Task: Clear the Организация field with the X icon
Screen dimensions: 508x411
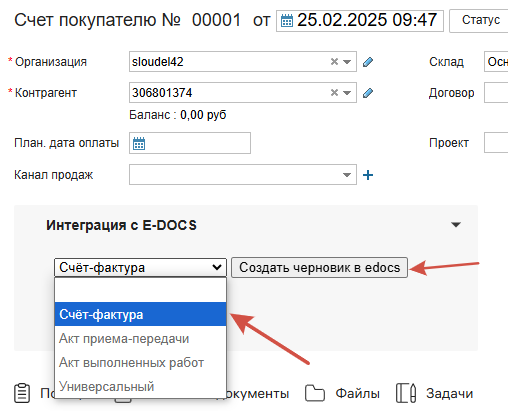Action: (x=334, y=61)
